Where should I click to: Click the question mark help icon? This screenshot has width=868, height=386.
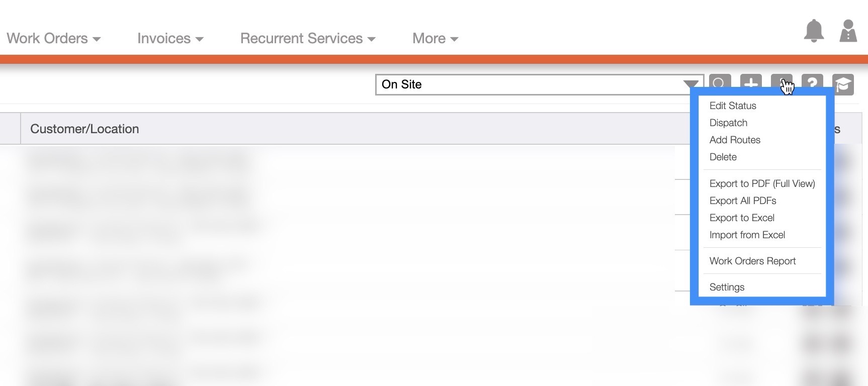[x=812, y=83]
